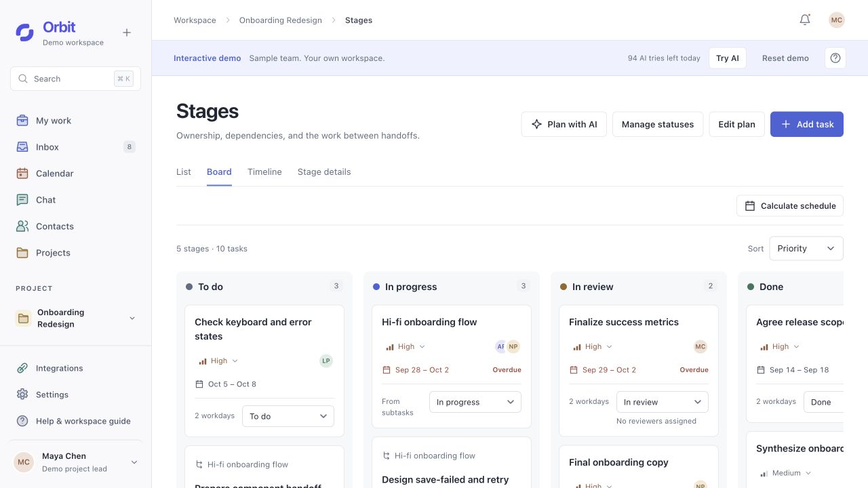The height and width of the screenshot is (488, 868).
Task: Open In progress status dropdown on Hi-fi card
Action: 475,402
